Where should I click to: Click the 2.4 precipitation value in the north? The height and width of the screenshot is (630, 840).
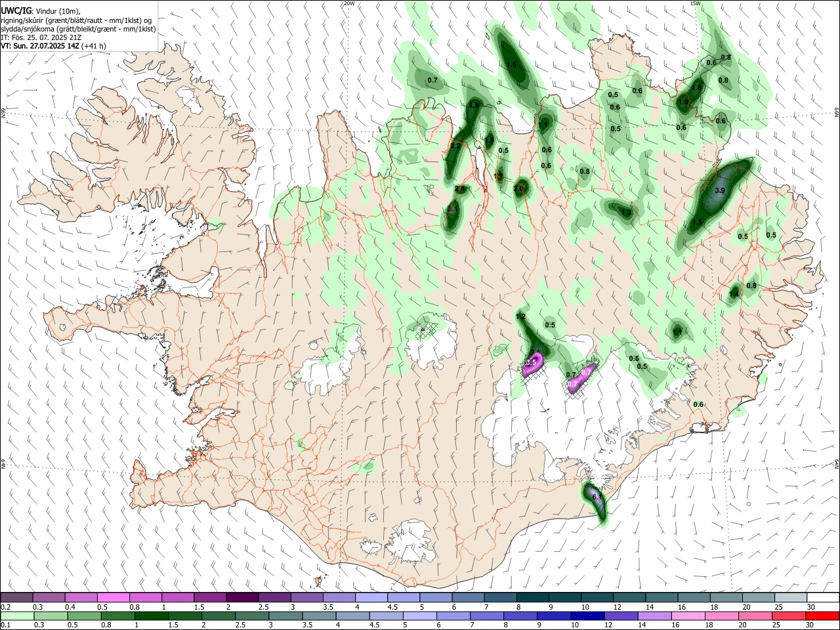[x=459, y=189]
